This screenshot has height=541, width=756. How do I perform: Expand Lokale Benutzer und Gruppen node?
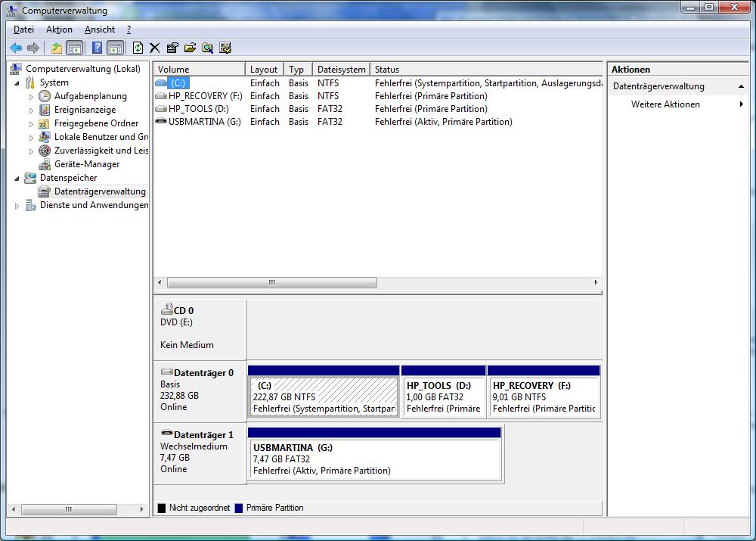pyautogui.click(x=31, y=138)
